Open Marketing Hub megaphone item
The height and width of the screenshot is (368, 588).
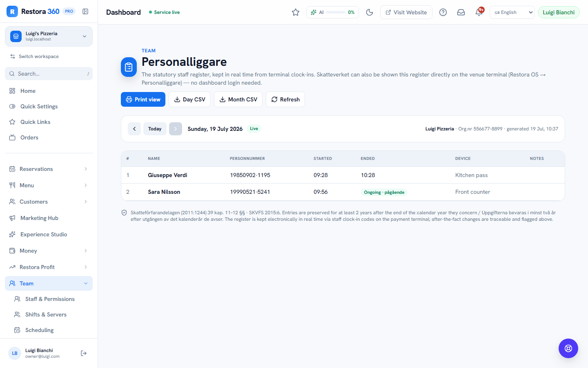point(49,218)
